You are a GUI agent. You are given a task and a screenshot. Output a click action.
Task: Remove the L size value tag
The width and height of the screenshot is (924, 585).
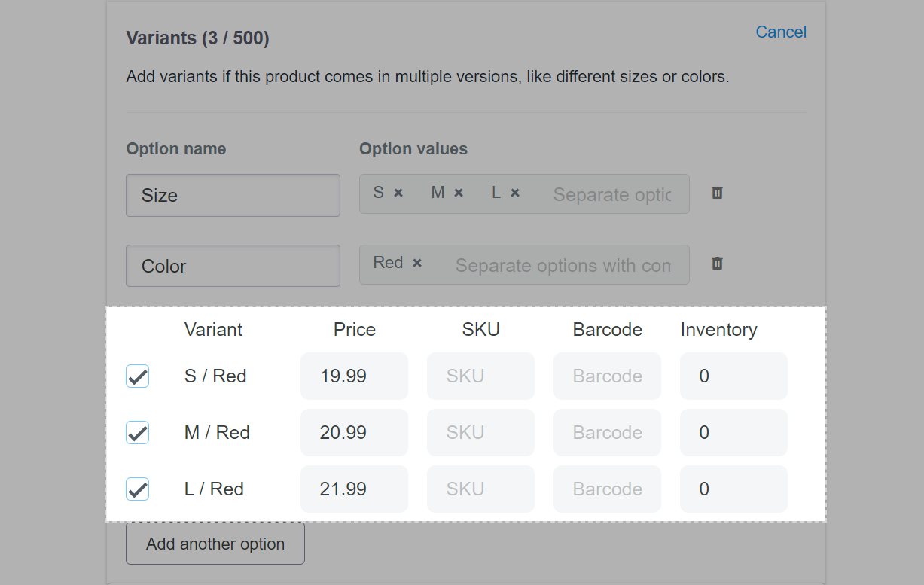click(515, 193)
